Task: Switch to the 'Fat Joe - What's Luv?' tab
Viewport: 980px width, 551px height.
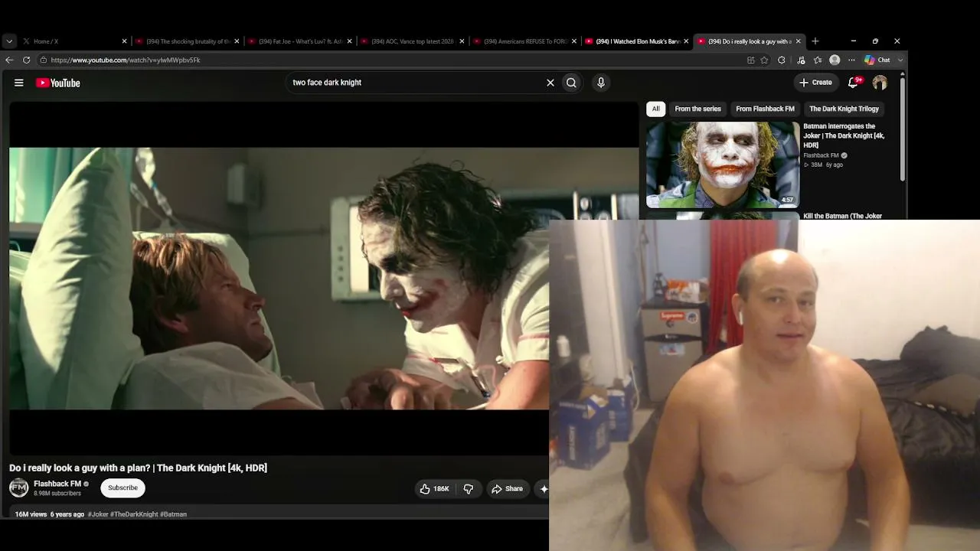Action: [299, 41]
